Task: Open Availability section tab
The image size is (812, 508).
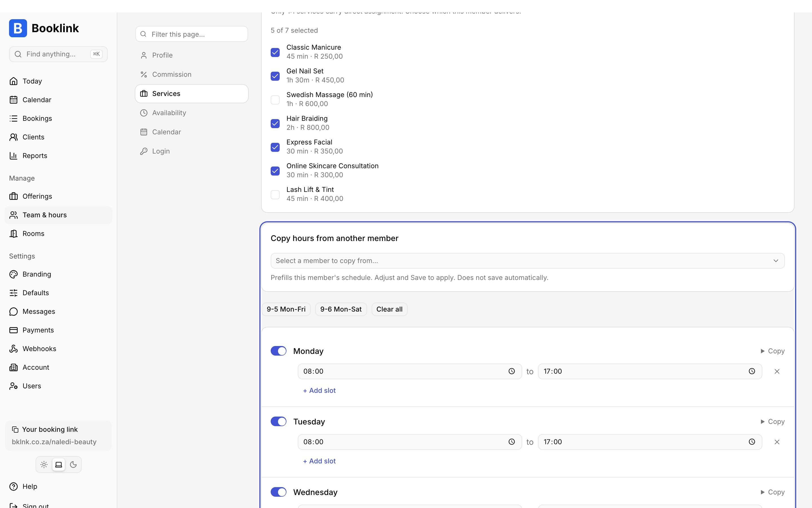Action: (192, 113)
